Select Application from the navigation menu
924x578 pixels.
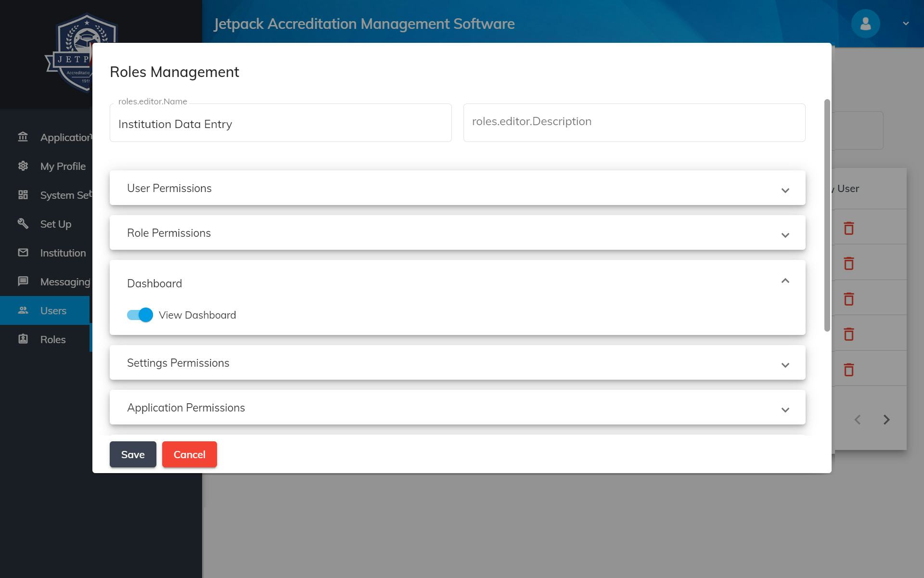click(x=23, y=137)
